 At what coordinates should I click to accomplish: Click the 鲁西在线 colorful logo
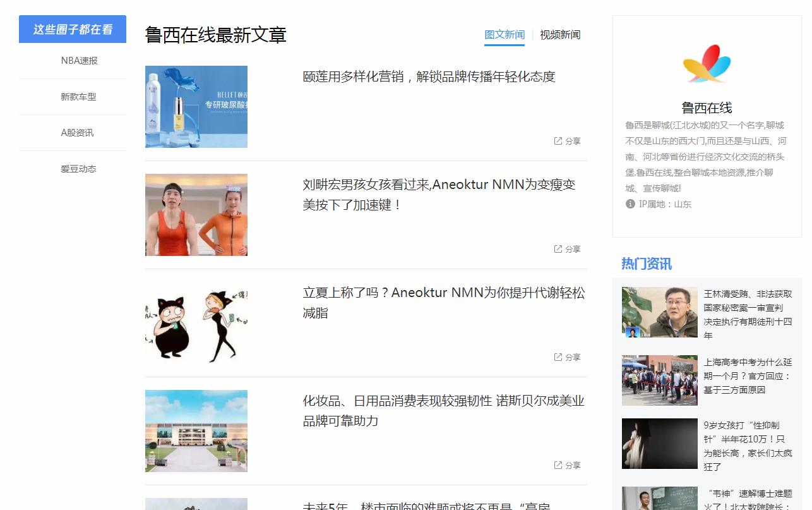[x=707, y=64]
